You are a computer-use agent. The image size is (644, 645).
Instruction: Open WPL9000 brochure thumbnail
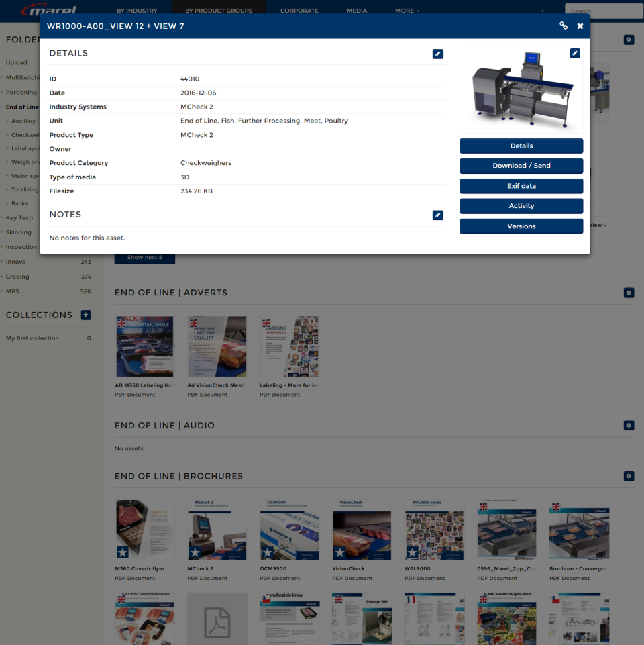[x=434, y=530]
